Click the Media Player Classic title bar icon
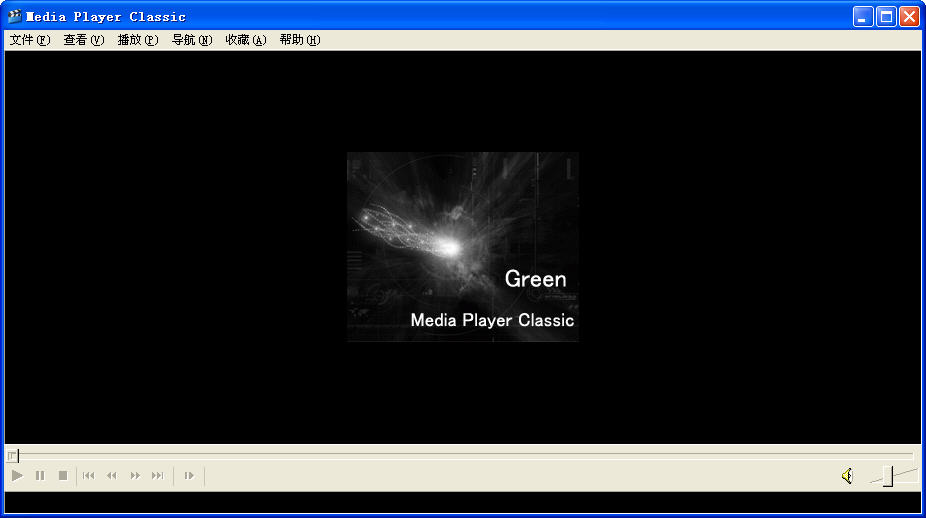The width and height of the screenshot is (926, 518). point(14,16)
